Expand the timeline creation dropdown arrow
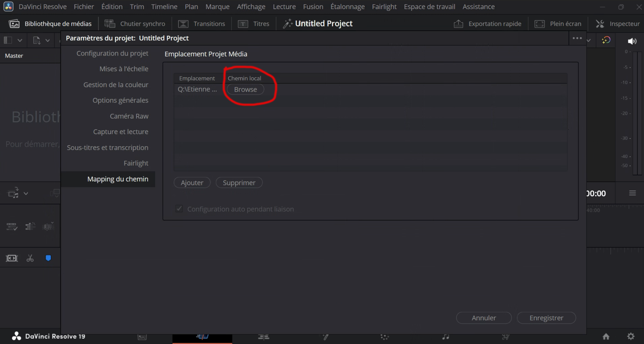Viewport: 644px width, 344px height. [26, 194]
